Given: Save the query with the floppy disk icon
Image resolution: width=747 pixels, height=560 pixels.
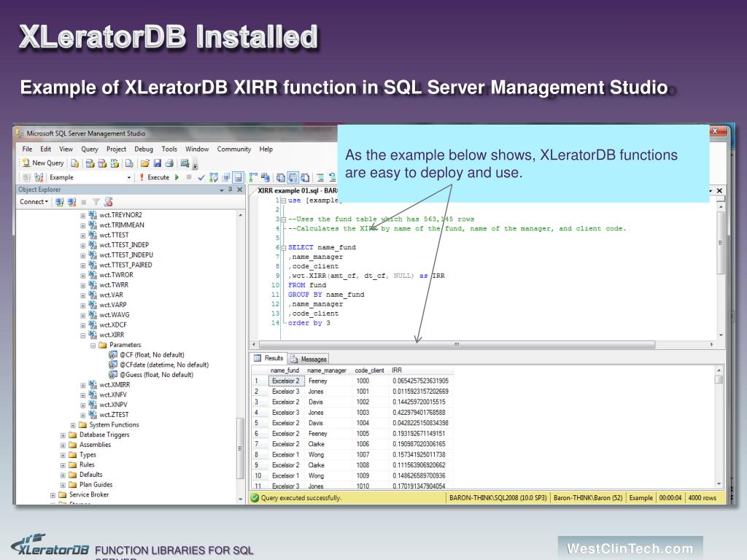Looking at the screenshot, I should (x=158, y=163).
